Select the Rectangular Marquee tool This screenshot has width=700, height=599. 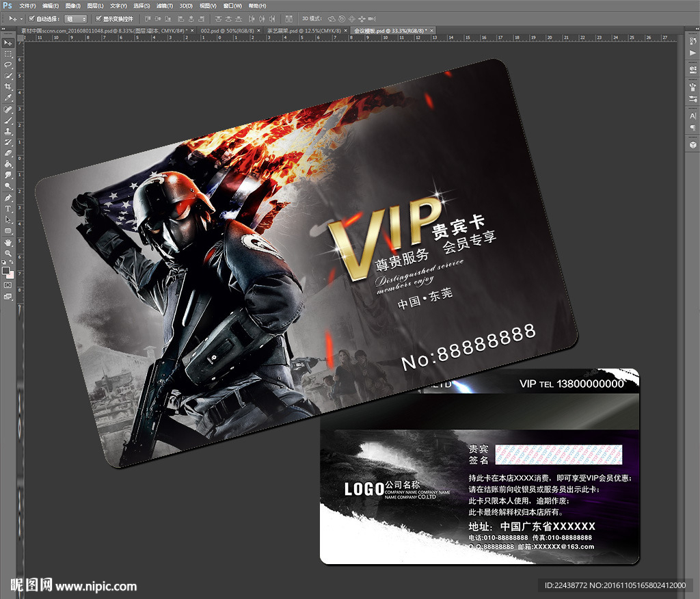[x=8, y=54]
